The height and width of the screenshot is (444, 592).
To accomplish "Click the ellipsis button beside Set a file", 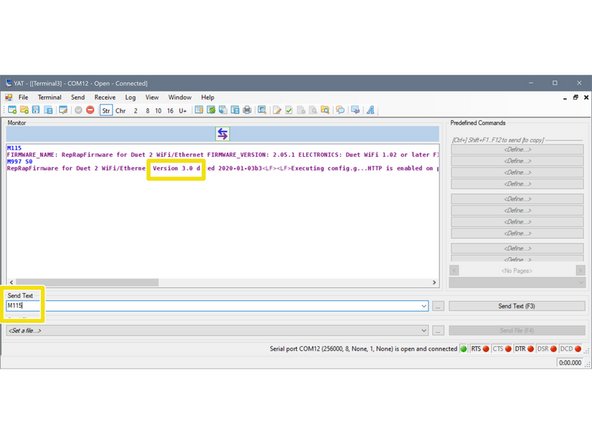I will pos(438,331).
